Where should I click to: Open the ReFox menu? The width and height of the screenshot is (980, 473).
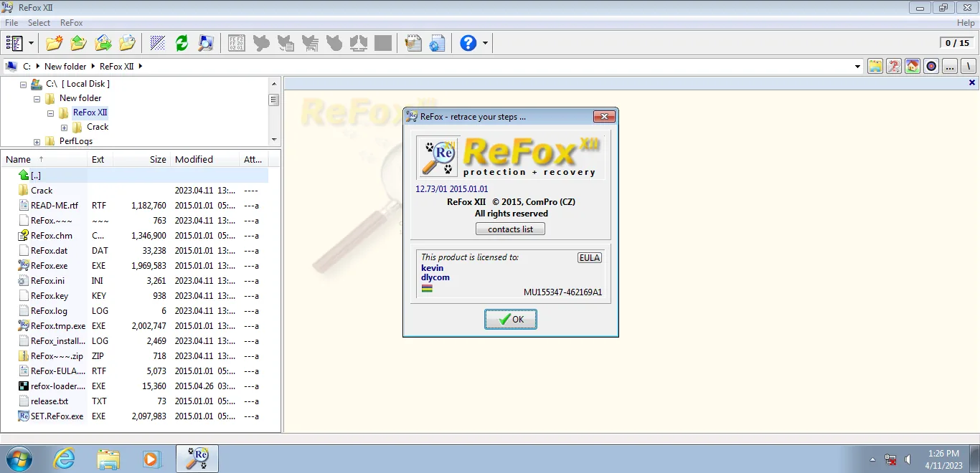click(72, 23)
